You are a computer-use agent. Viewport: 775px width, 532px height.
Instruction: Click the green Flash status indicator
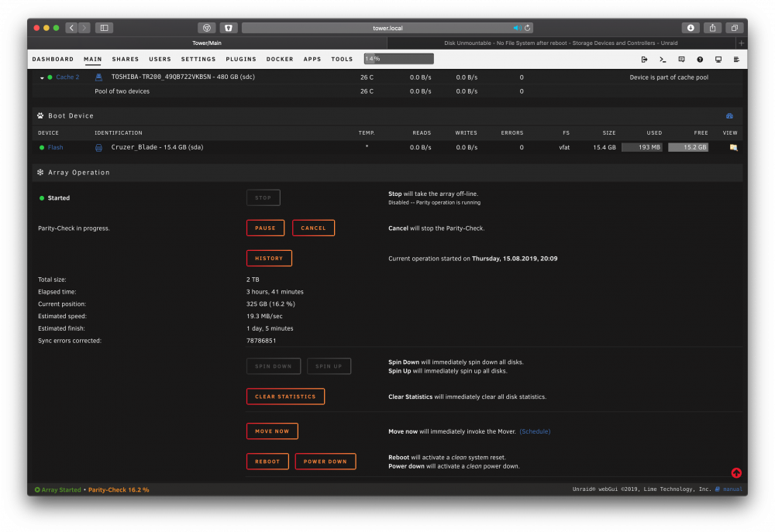coord(42,147)
